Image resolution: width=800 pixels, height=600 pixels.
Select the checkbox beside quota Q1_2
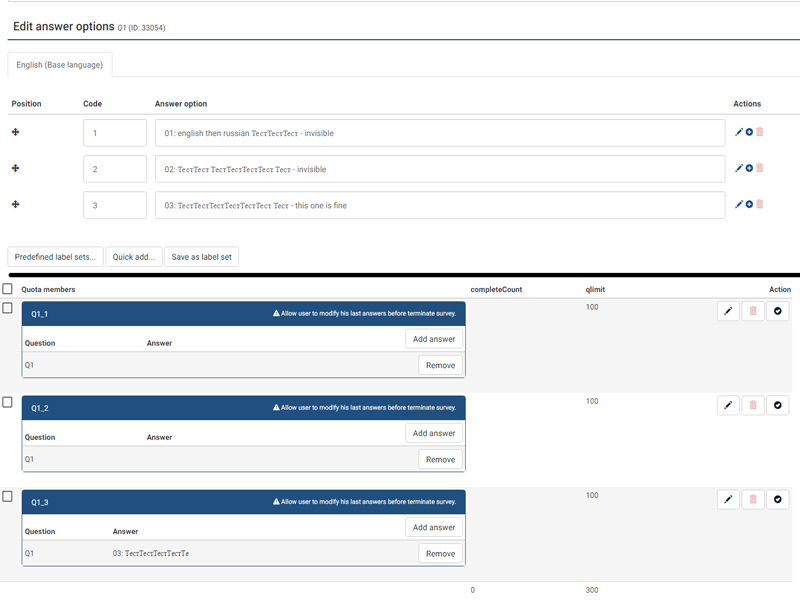click(7, 402)
